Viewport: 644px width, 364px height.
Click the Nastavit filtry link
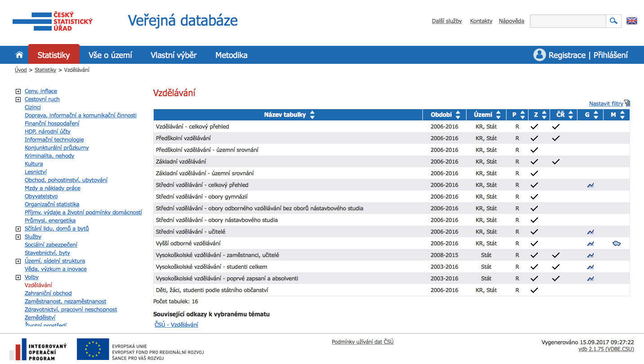(606, 104)
